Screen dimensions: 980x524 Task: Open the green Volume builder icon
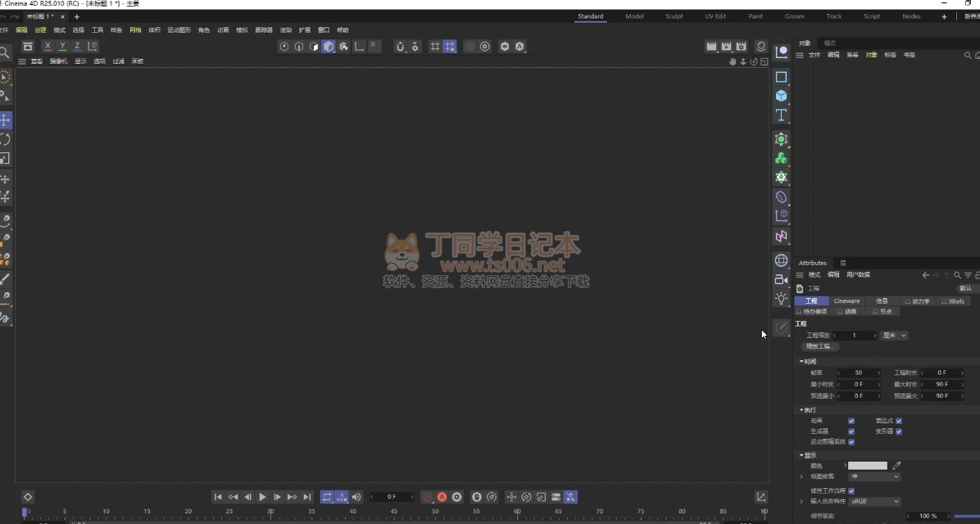(781, 159)
